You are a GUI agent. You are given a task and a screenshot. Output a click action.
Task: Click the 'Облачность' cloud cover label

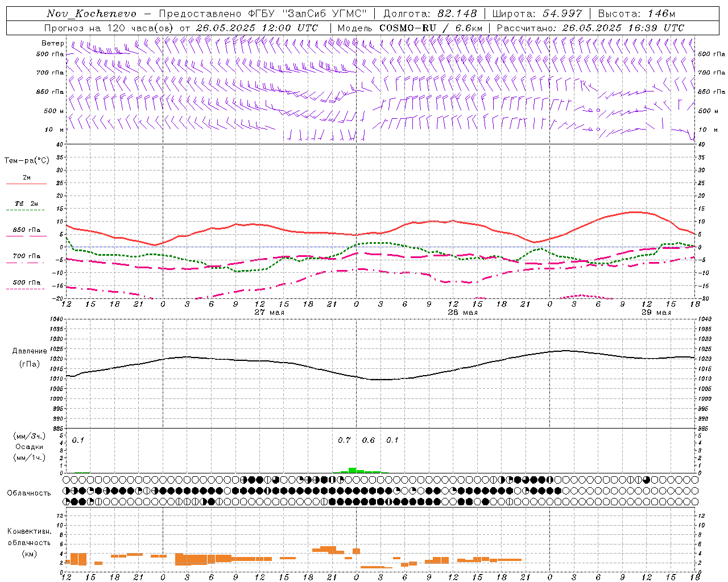point(29,493)
